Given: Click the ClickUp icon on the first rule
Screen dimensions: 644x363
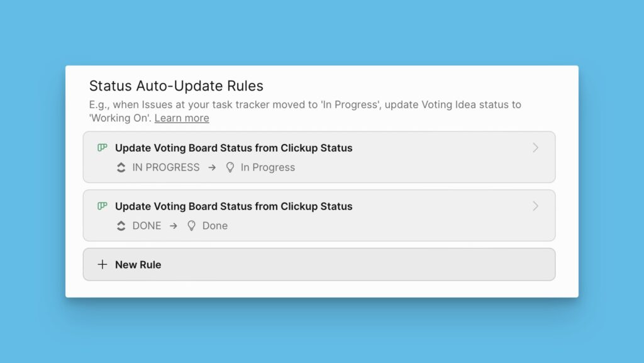Looking at the screenshot, I should 103,147.
